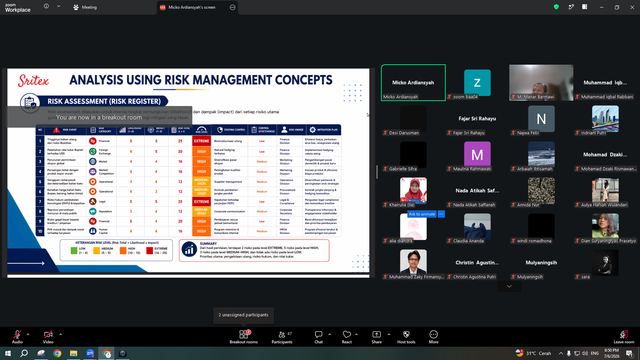Open the Chat panel
Viewport: 640px width, 360px height.
318,337
